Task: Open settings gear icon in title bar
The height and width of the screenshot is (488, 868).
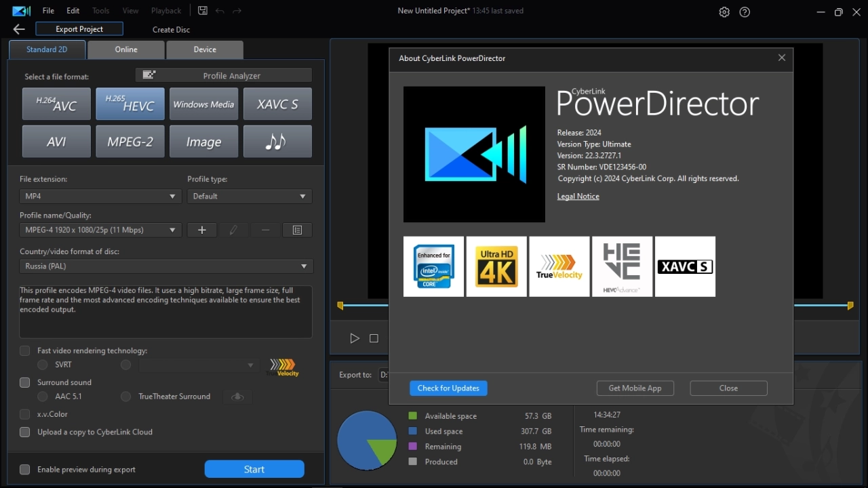Action: [x=724, y=12]
